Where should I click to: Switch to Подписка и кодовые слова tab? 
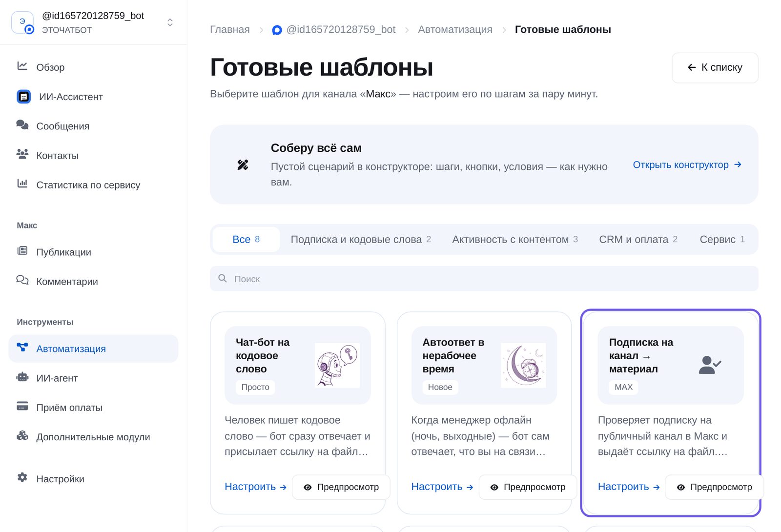click(361, 240)
